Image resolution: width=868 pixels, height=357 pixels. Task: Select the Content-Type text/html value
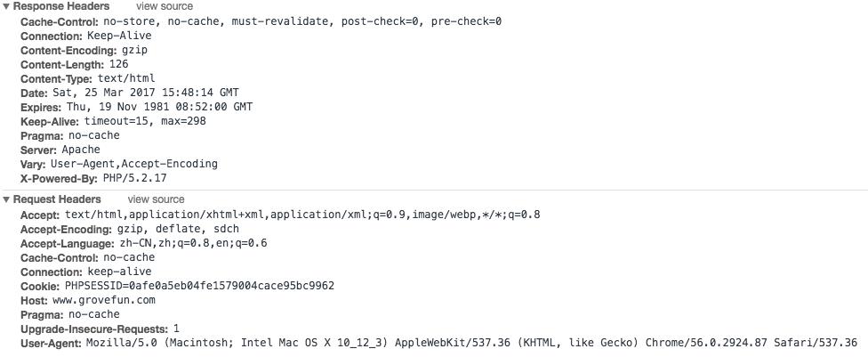point(126,78)
